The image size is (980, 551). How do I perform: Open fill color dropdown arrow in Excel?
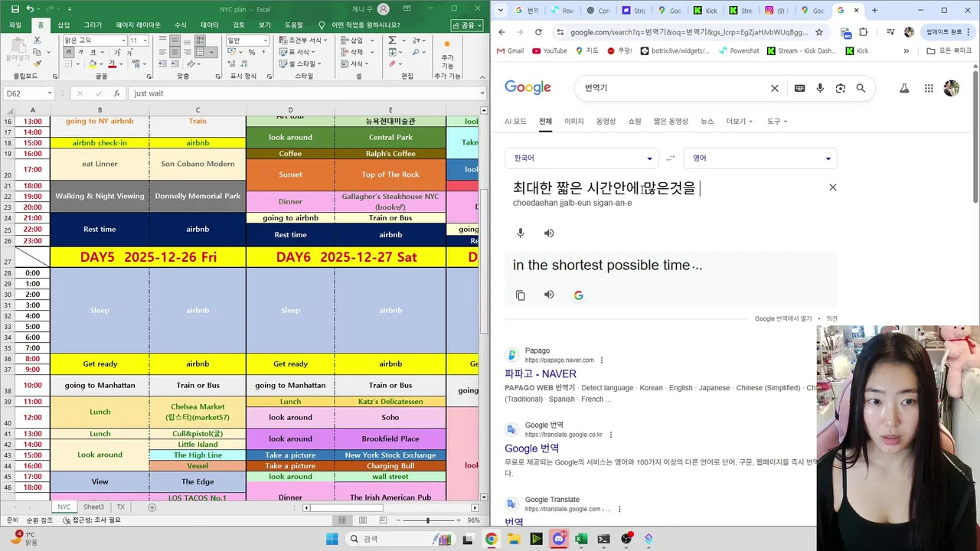click(x=101, y=64)
